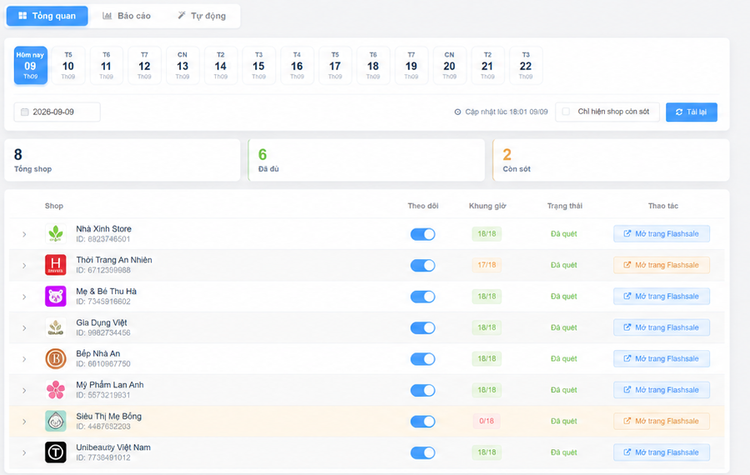750x475 pixels.
Task: Expand the Nhà Xinh Store row
Action: [24, 234]
